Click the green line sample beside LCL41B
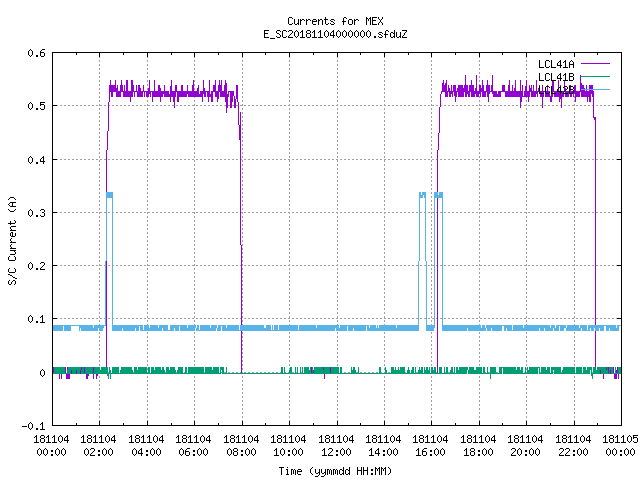 [595, 76]
